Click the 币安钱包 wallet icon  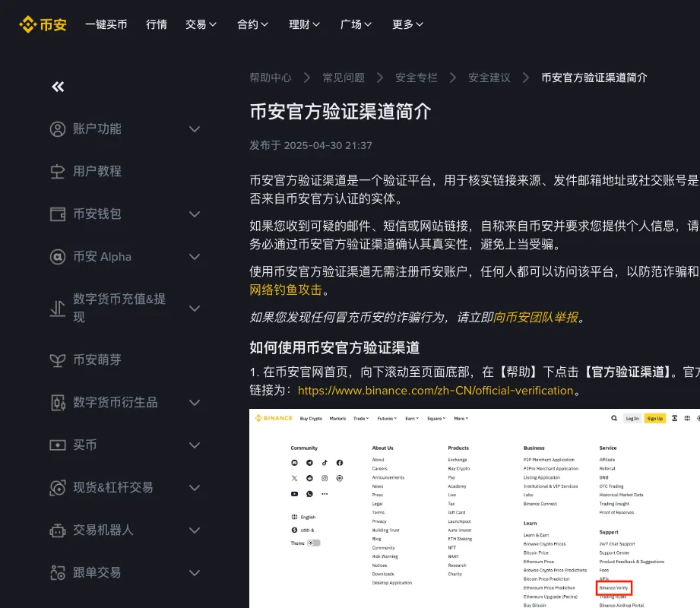58,214
